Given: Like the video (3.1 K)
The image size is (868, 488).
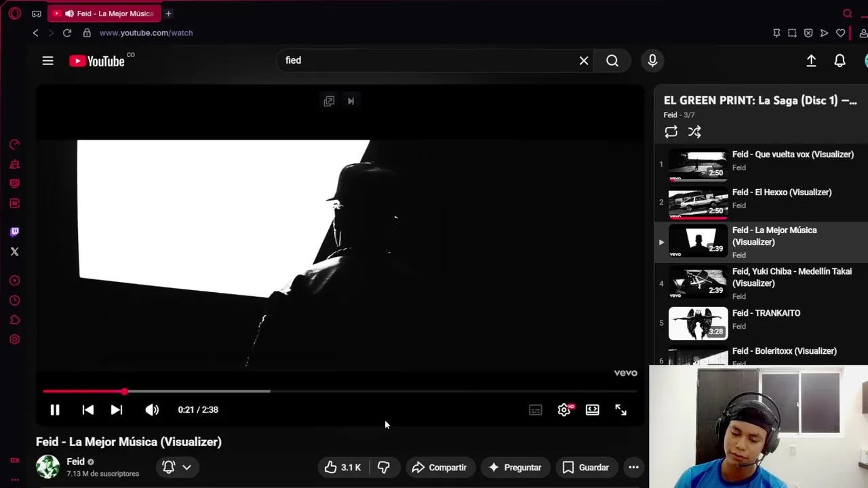Looking at the screenshot, I should 342,468.
